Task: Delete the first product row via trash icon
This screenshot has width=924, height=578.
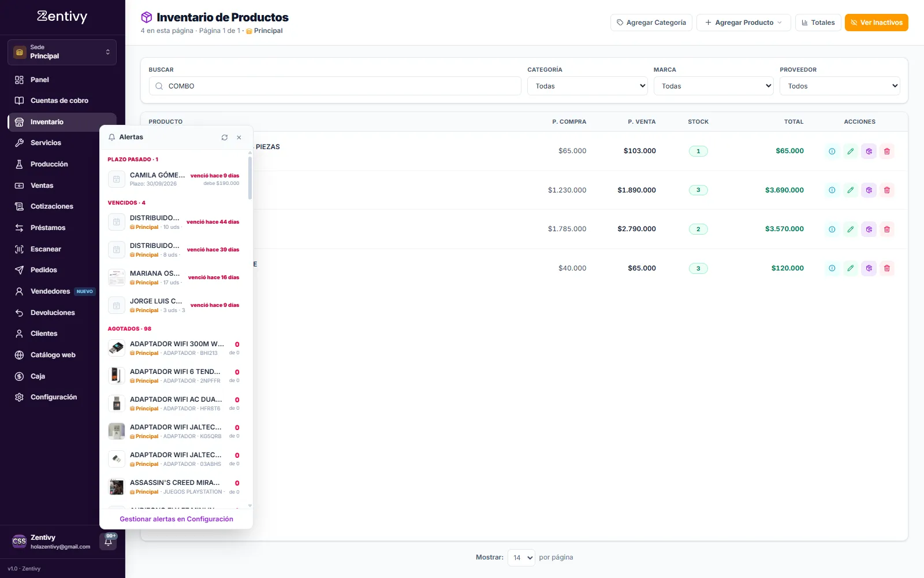Action: 887,151
